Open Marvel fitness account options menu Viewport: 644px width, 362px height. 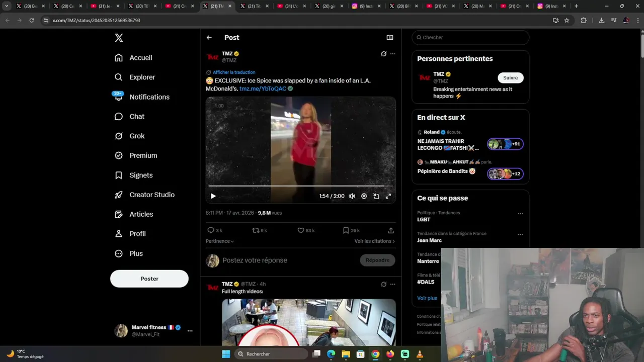(x=190, y=331)
